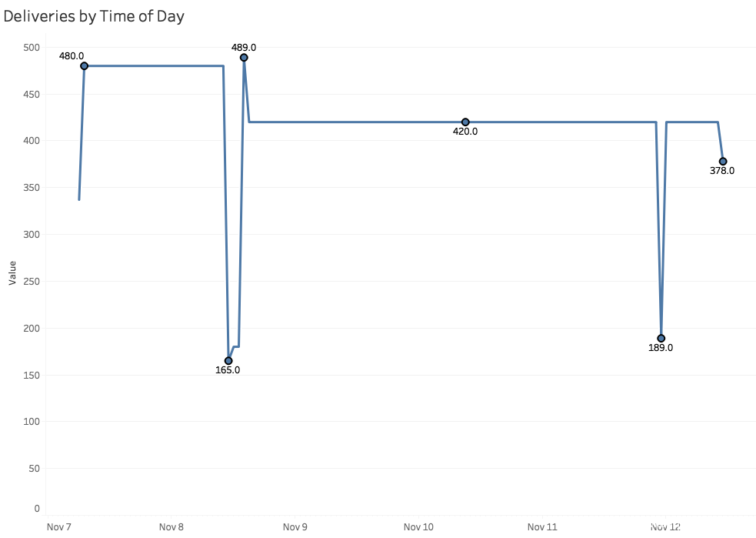Select the Nov 9 axis tick label

point(295,527)
